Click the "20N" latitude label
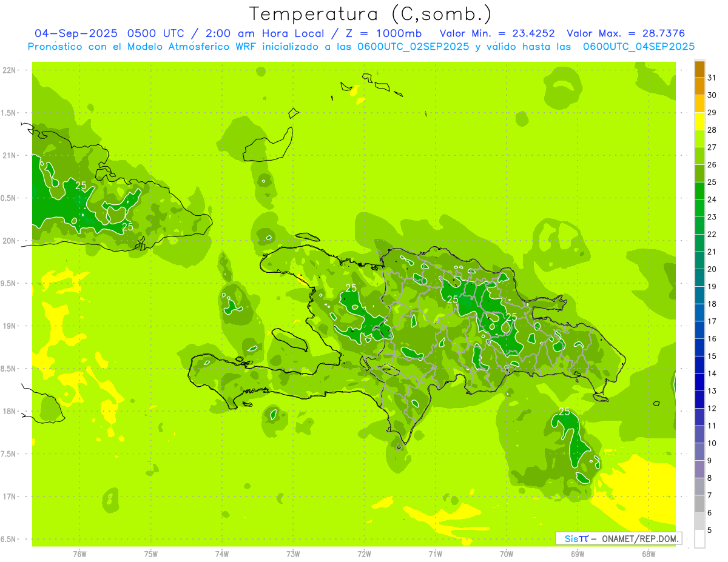 (9, 241)
